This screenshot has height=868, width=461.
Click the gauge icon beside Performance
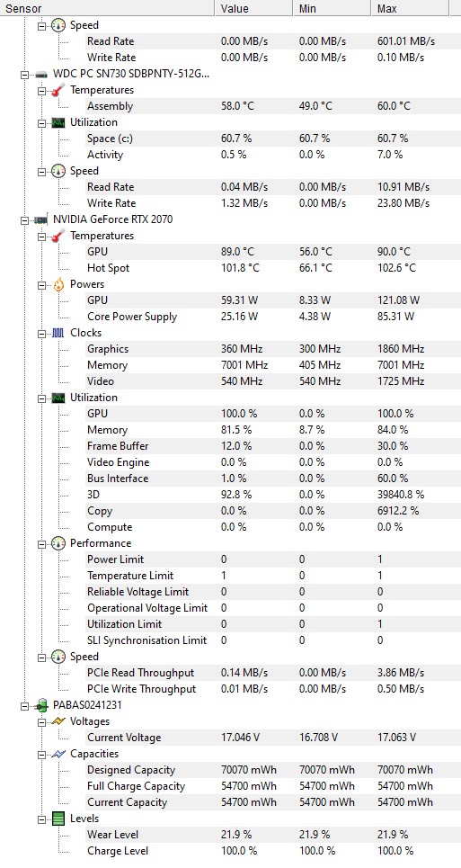click(58, 543)
